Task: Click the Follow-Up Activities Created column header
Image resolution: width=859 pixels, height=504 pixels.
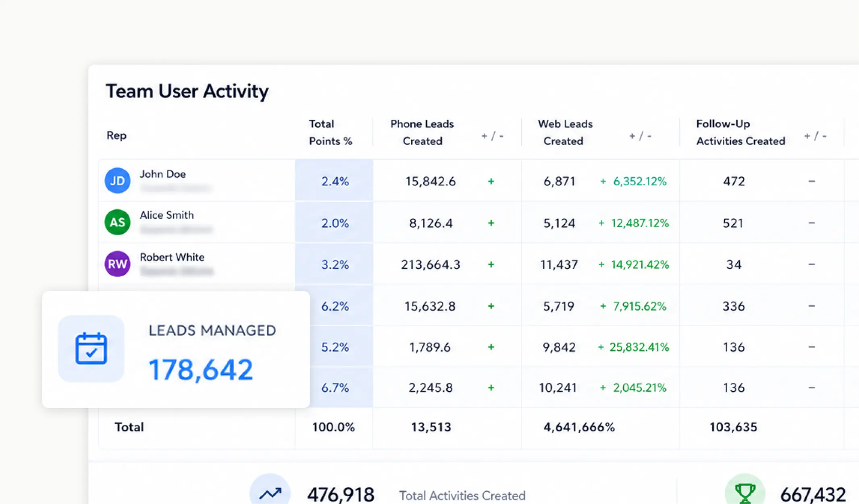Action: tap(741, 133)
